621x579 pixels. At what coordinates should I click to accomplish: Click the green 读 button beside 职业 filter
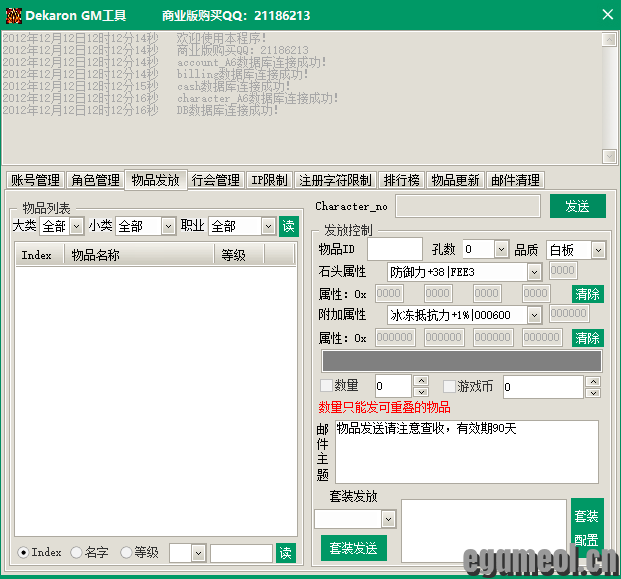[288, 226]
